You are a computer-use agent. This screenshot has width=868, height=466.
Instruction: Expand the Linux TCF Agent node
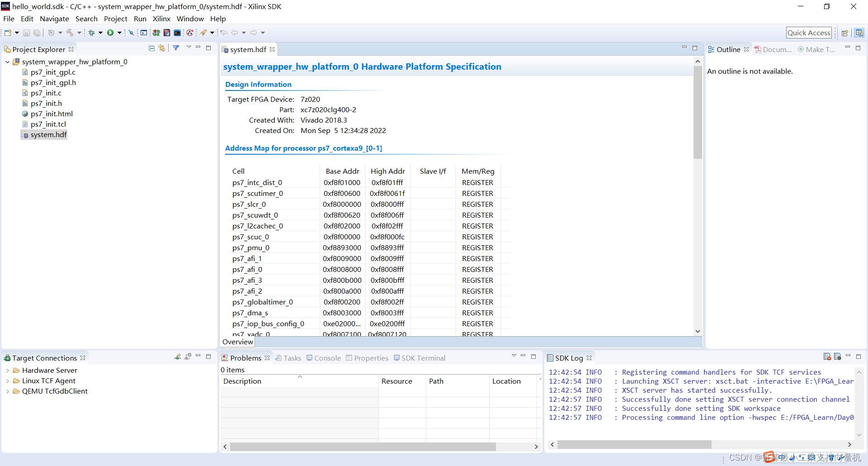8,381
